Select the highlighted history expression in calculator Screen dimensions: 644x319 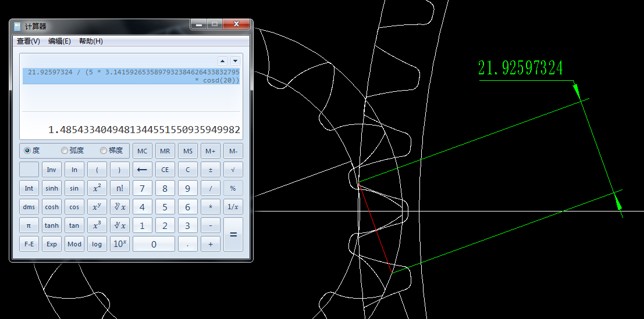[131, 76]
